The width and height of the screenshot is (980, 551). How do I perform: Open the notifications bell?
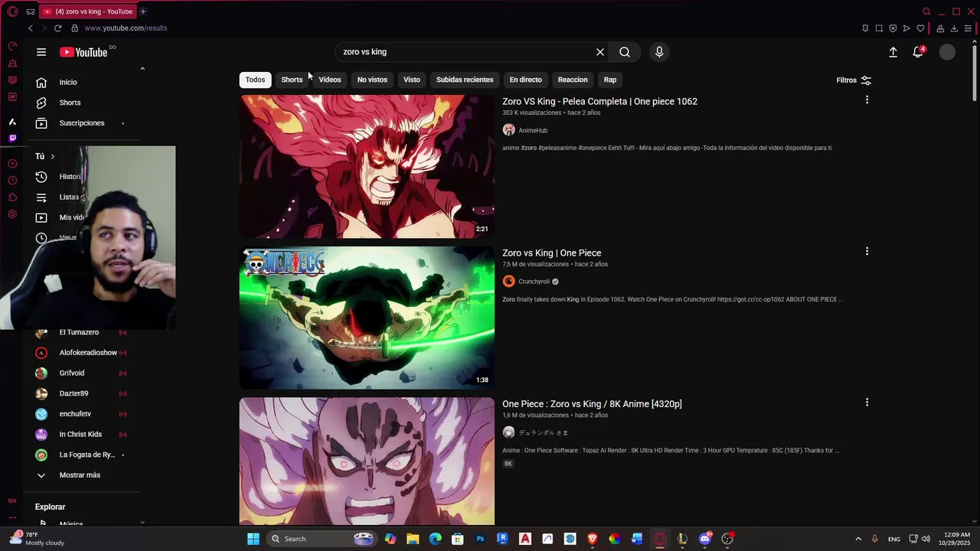pyautogui.click(x=918, y=52)
